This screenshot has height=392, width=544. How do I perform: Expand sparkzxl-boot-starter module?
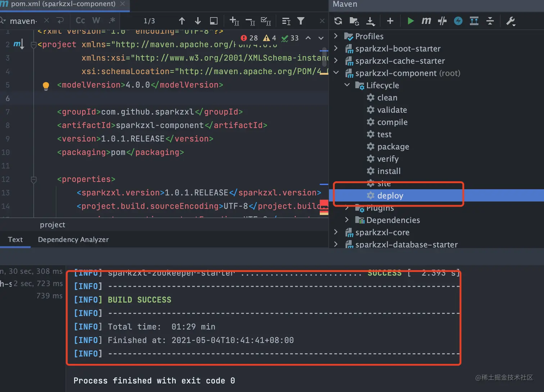pyautogui.click(x=336, y=48)
